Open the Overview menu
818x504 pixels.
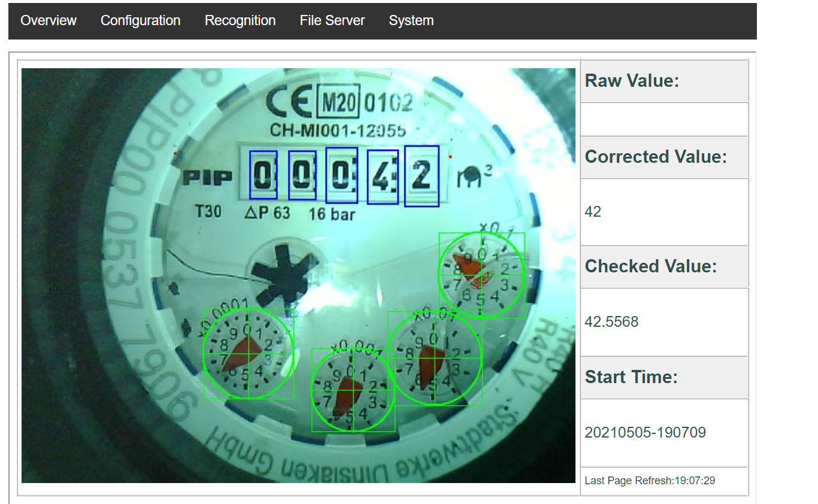click(x=49, y=20)
